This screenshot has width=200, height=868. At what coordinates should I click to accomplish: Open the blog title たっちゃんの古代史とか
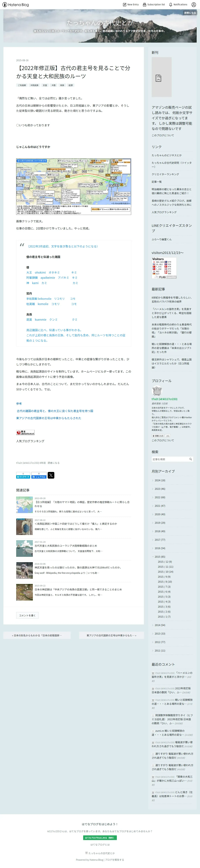click(x=100, y=23)
